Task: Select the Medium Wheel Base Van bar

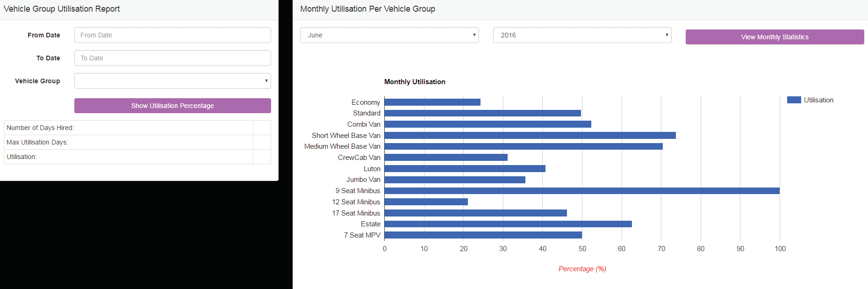Action: coord(523,146)
